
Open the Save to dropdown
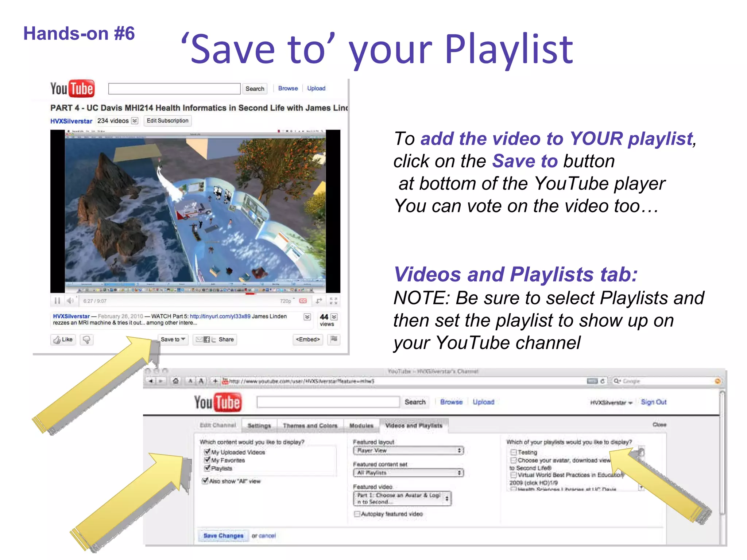click(x=173, y=339)
